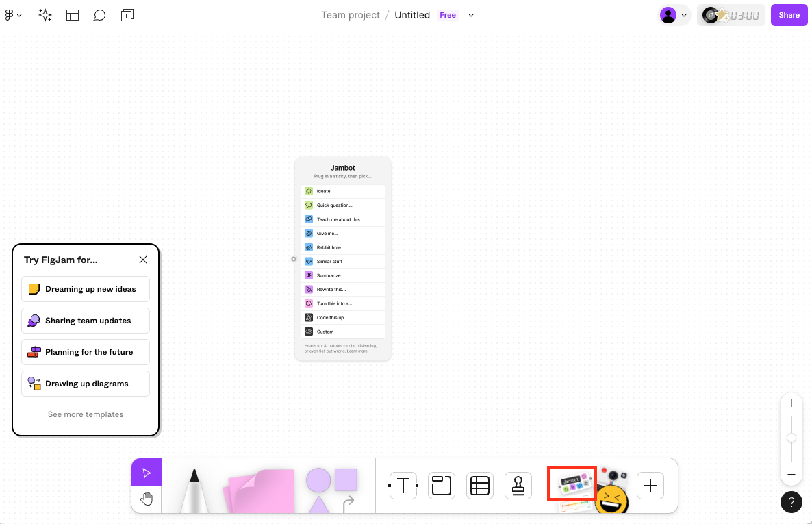Screen dimensions: 812x524
Task: Select the Hand pan tool
Action: tap(147, 499)
